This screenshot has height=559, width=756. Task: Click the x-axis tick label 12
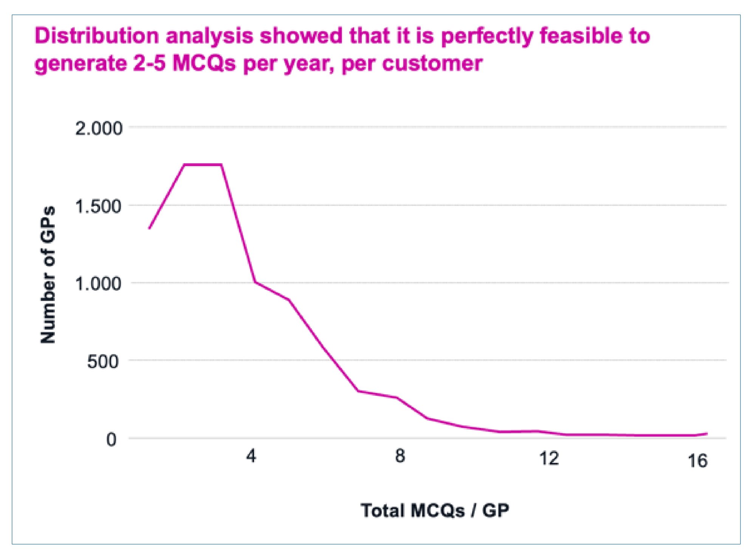pos(549,459)
